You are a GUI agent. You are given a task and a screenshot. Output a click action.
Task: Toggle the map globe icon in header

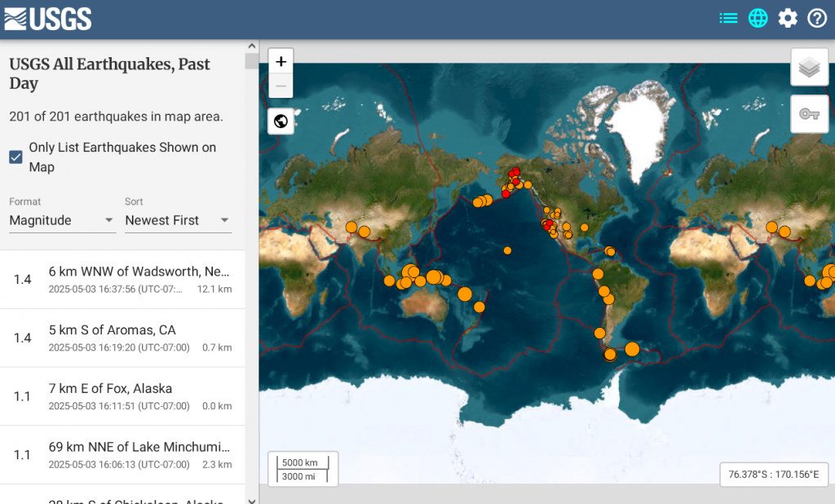[x=758, y=19]
